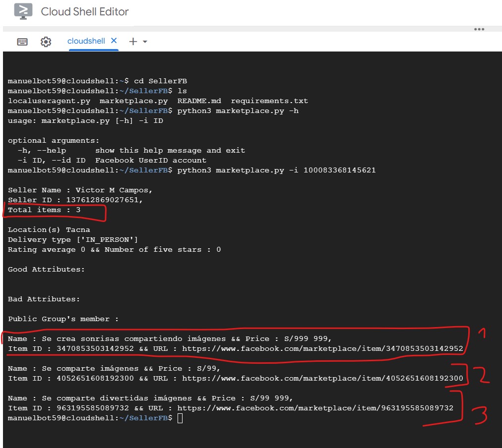Viewport: 502px width, 448px height.
Task: Select the cloudshell terminal tab
Action: (86, 41)
